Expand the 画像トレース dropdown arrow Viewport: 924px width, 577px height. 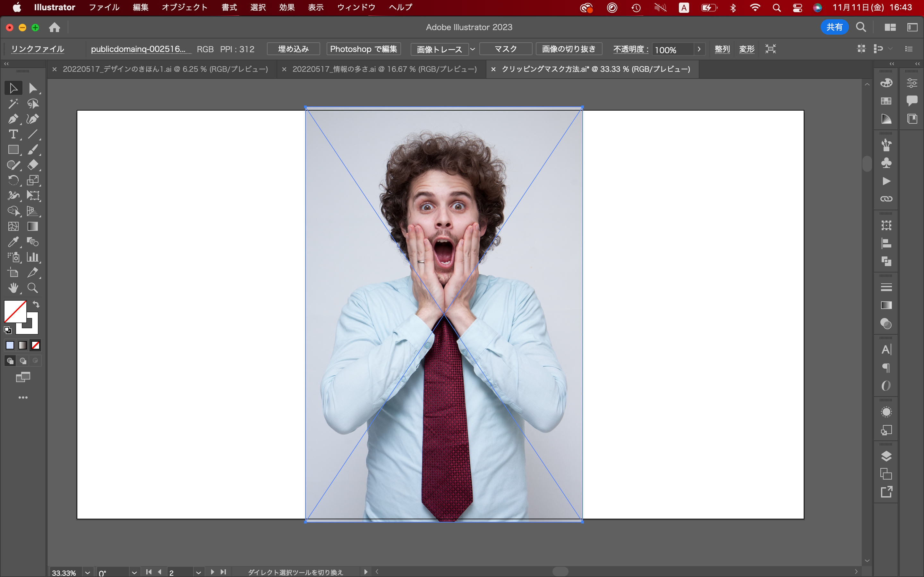(472, 49)
